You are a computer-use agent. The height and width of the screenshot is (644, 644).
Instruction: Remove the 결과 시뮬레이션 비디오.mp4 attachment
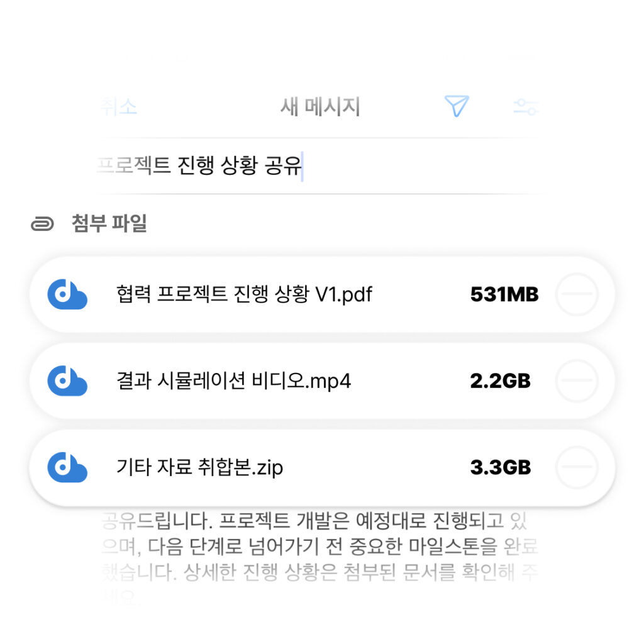577,380
